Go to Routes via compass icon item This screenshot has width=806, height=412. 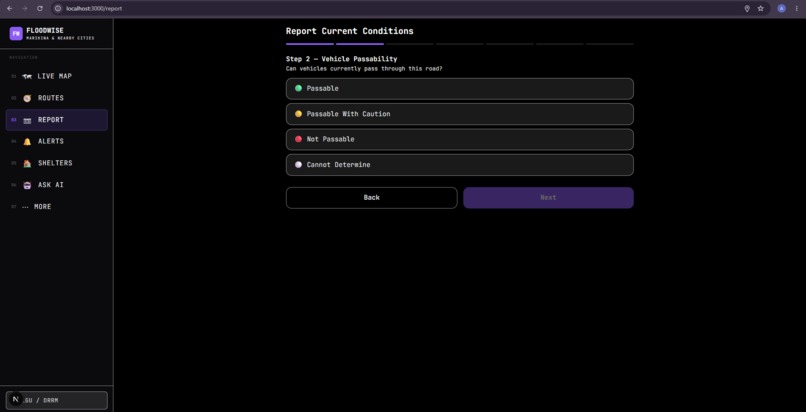point(57,98)
